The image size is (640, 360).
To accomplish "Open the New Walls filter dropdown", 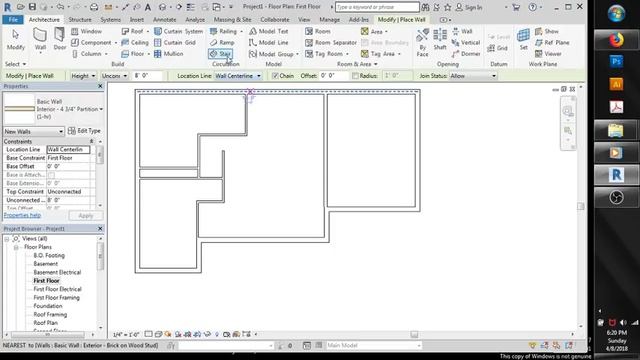I will pos(34,131).
